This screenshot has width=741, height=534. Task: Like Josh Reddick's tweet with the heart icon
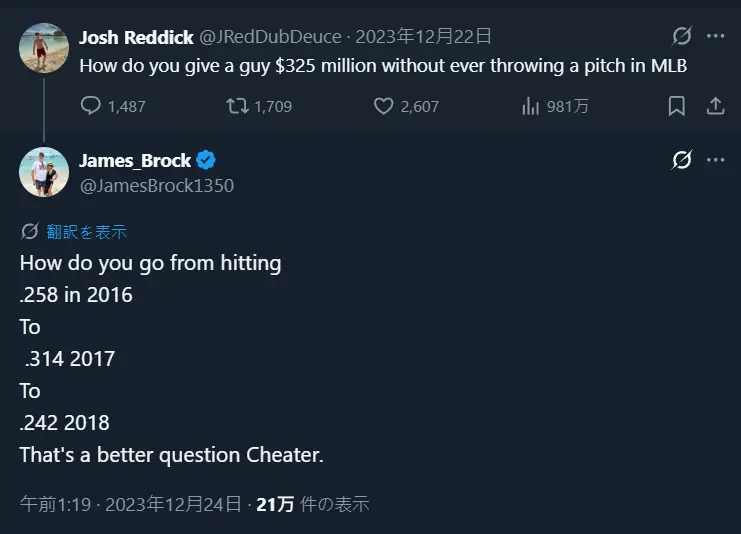384,105
